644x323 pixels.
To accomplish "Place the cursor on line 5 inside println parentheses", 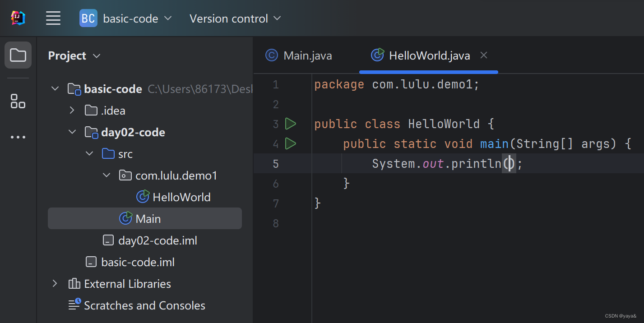I will (x=509, y=163).
